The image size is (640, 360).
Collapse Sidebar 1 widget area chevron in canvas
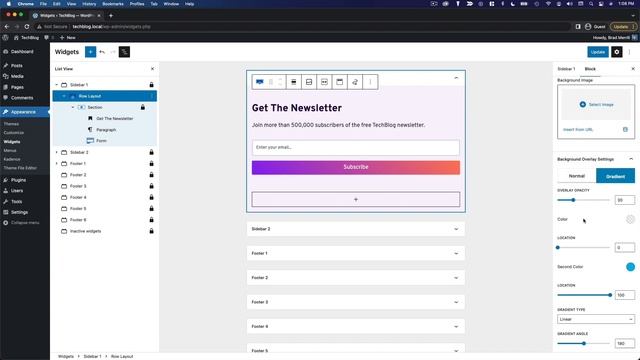tap(456, 78)
